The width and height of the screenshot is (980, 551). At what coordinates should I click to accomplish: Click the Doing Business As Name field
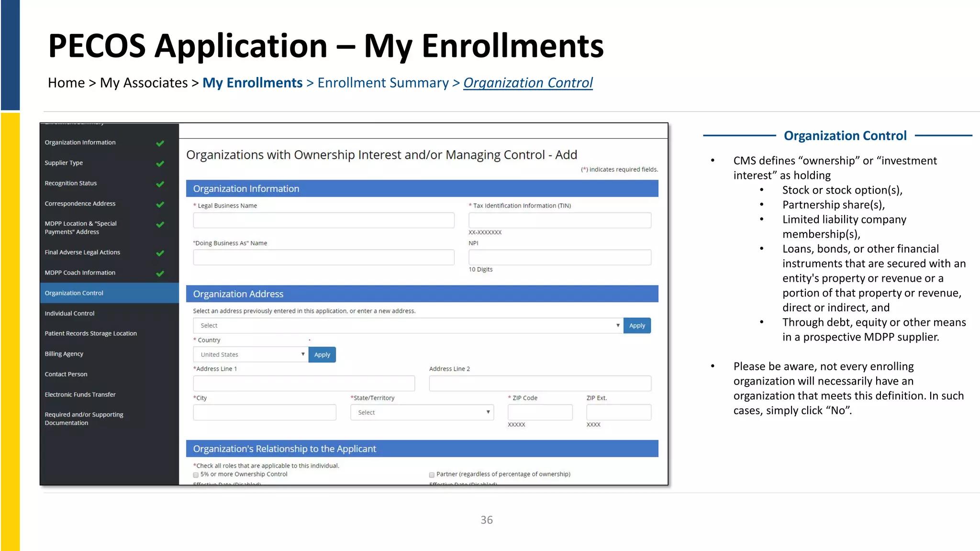coord(324,257)
